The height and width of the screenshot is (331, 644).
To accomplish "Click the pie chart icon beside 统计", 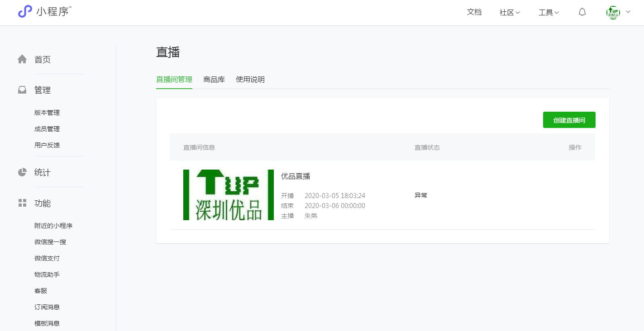I will (x=22, y=172).
